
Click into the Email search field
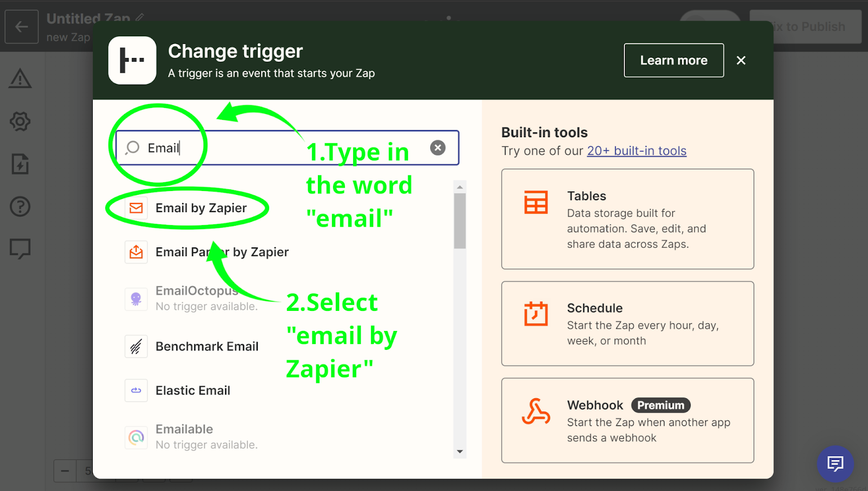point(288,148)
